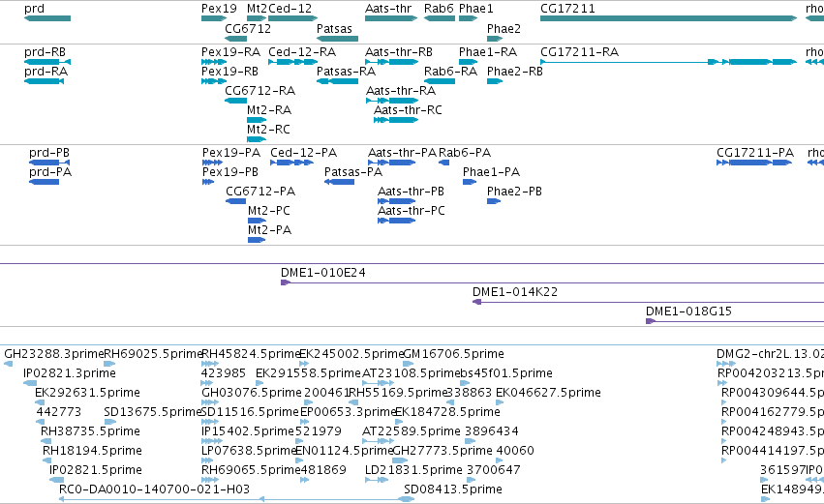Click transcript Ced-12-RA
Screen dimensions: 824x504
302,52
